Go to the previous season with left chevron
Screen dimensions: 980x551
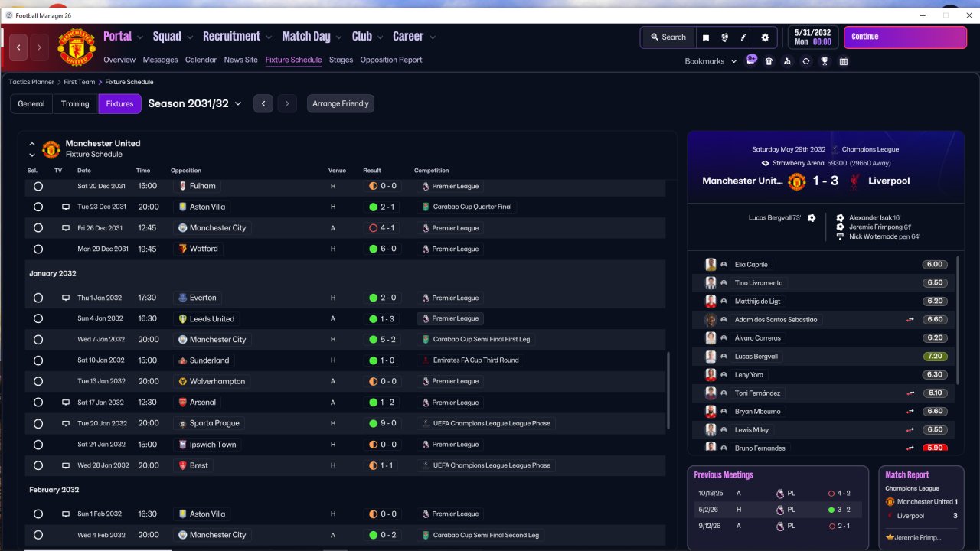tap(263, 103)
